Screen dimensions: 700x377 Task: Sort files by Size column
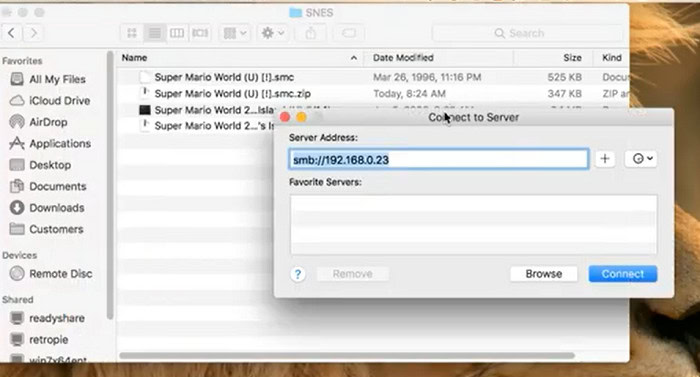point(572,58)
